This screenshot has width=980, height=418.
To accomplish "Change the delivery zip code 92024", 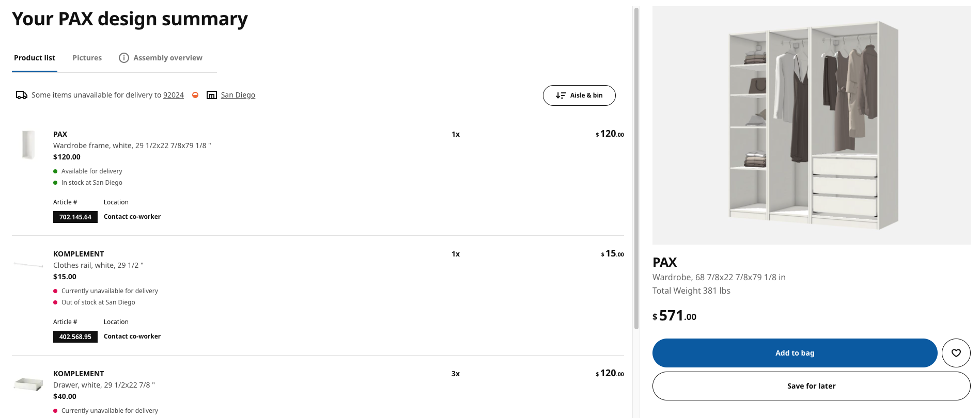I will coord(174,95).
